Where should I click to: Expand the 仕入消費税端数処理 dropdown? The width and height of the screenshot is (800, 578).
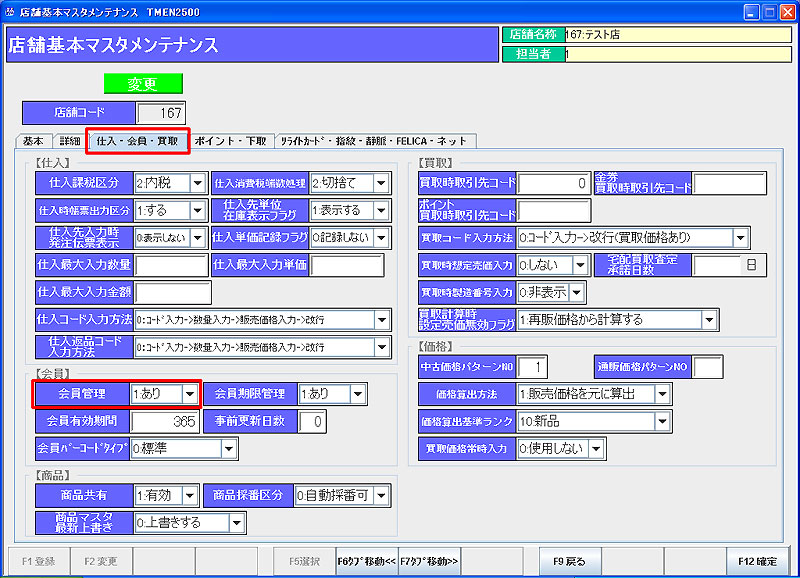[x=378, y=183]
